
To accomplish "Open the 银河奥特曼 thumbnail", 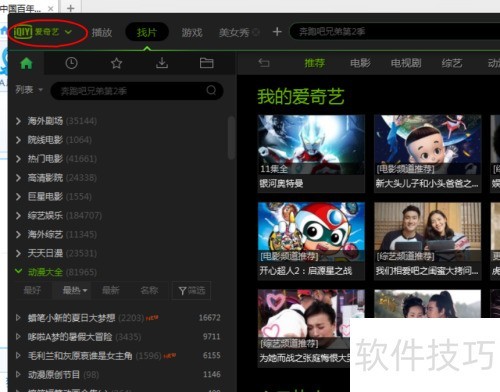I will 311,144.
